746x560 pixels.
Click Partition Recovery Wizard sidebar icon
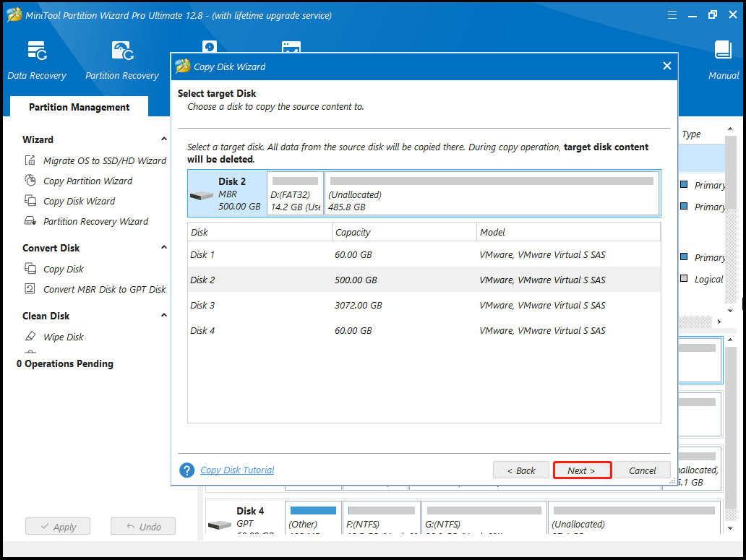point(30,220)
